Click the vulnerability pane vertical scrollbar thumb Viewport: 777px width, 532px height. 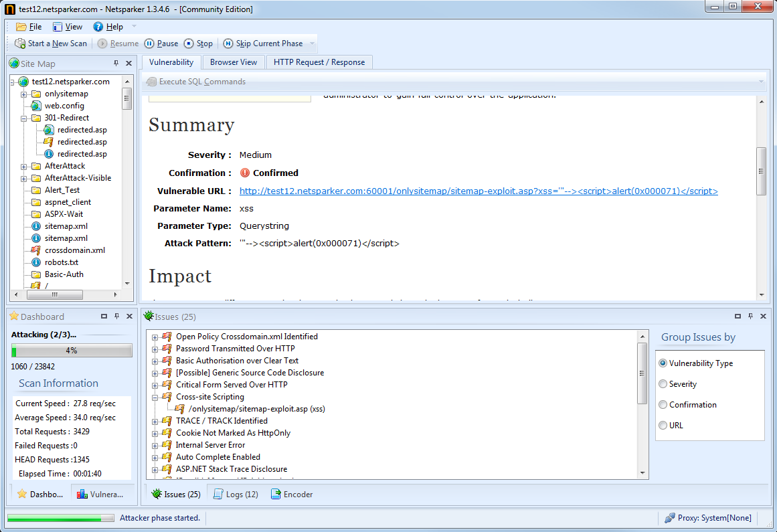[x=761, y=171]
